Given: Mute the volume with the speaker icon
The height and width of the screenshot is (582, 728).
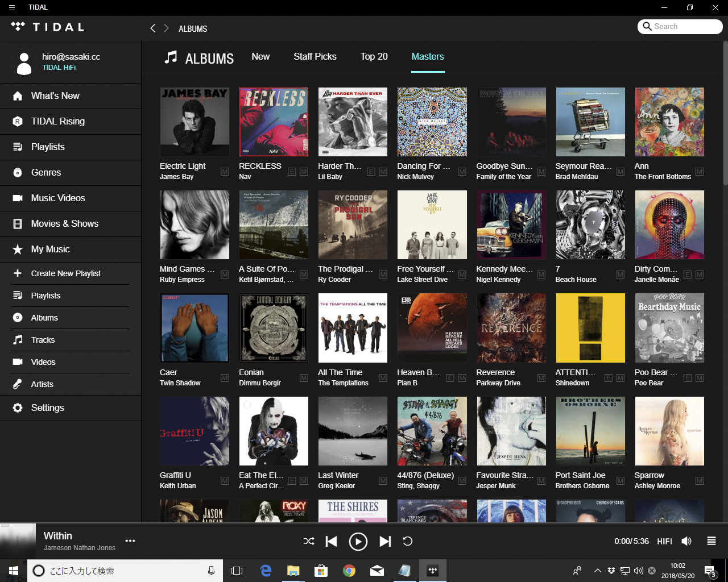Looking at the screenshot, I should pyautogui.click(x=686, y=541).
